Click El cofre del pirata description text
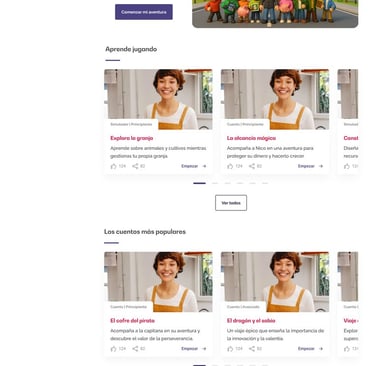375x366 pixels. [155, 335]
